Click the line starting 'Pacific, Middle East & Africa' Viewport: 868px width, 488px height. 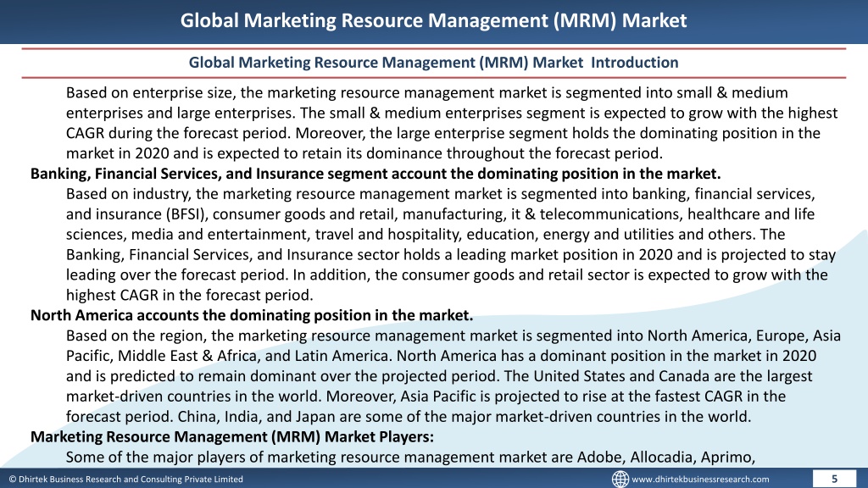click(x=441, y=356)
